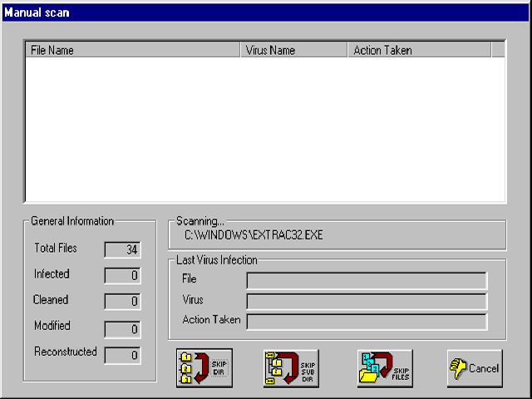Click the blank header right of Action Taken
Screen dimensions: 532x399
[x=497, y=50]
